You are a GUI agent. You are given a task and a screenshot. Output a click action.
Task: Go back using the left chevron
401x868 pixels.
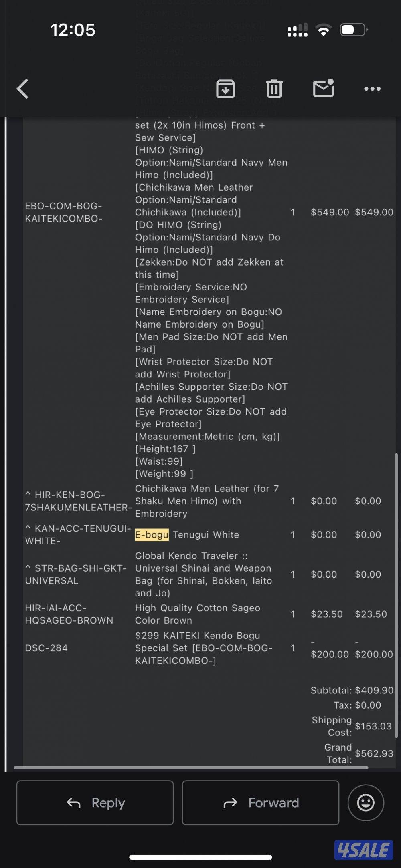(23, 89)
